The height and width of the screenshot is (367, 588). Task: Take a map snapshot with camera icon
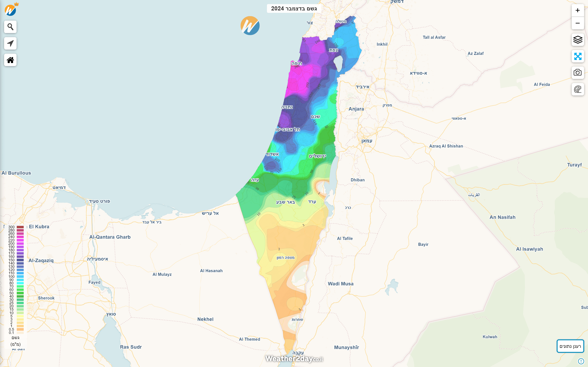[578, 73]
